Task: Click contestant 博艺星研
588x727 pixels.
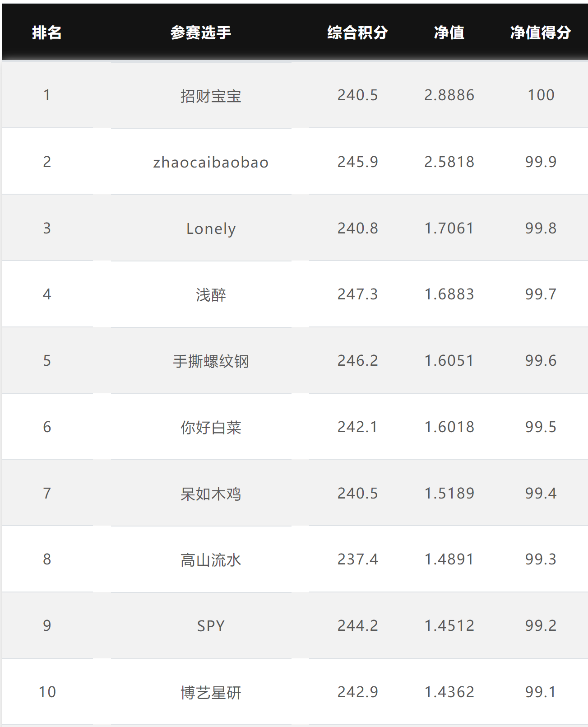Action: (x=211, y=692)
